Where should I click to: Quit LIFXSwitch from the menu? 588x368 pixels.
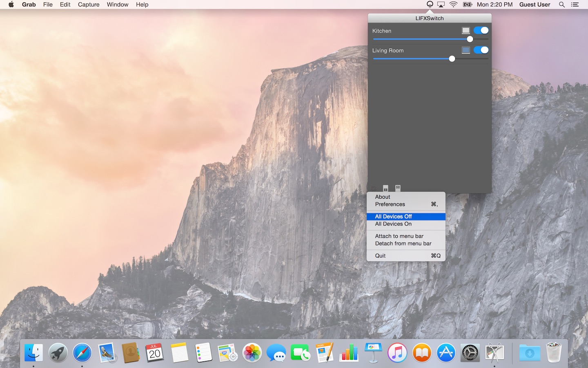pyautogui.click(x=406, y=256)
